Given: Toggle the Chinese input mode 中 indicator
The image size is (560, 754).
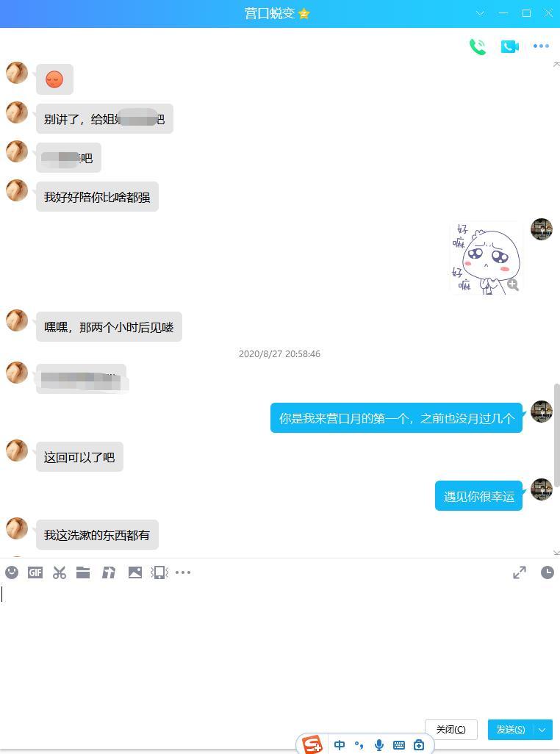Looking at the screenshot, I should tap(340, 745).
